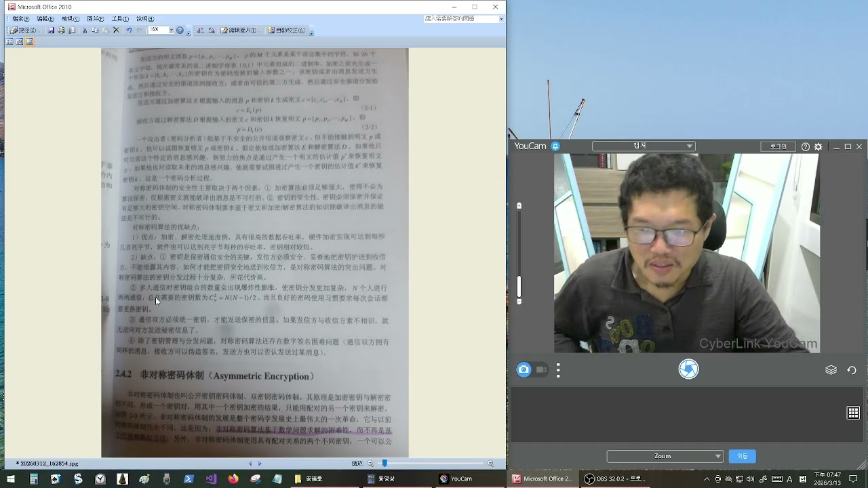Switch YouCam to video recording mode
The width and height of the screenshot is (868, 488).
[541, 369]
